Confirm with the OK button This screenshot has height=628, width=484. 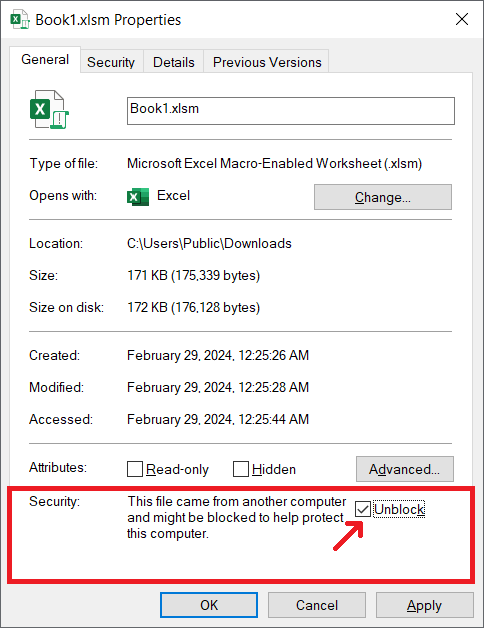point(209,605)
